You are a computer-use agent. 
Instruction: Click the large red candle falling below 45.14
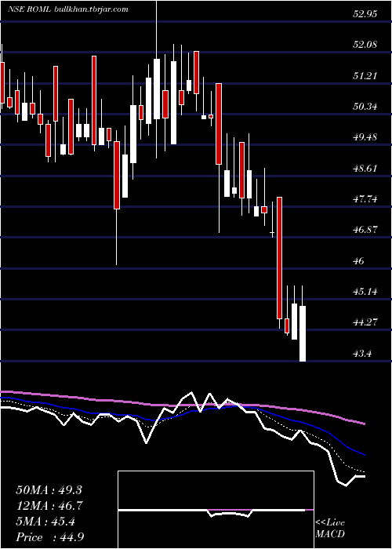[279, 258]
